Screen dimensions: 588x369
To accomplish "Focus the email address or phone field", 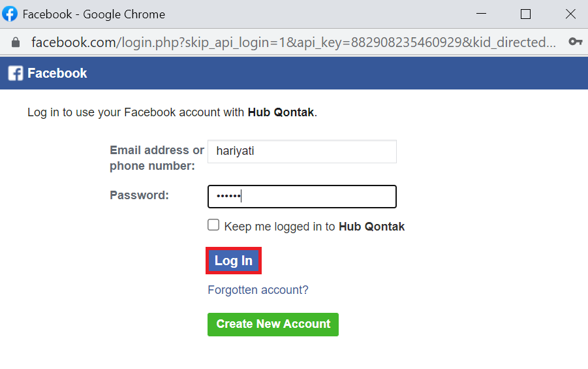I will tap(302, 152).
